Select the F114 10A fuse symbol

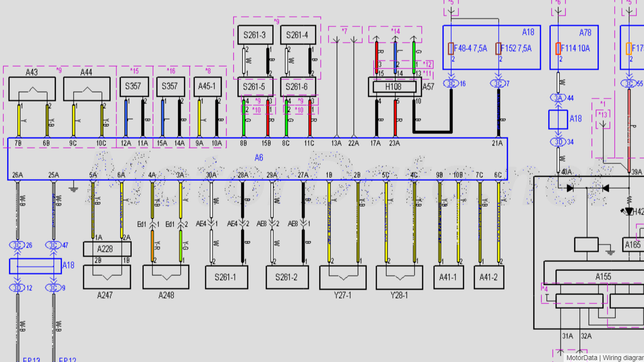coord(558,48)
